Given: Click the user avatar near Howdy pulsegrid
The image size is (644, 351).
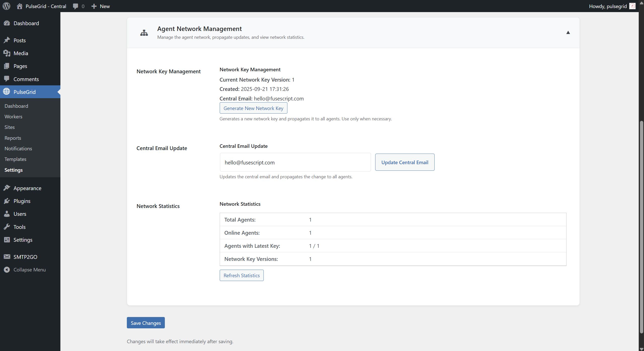Looking at the screenshot, I should pyautogui.click(x=632, y=6).
